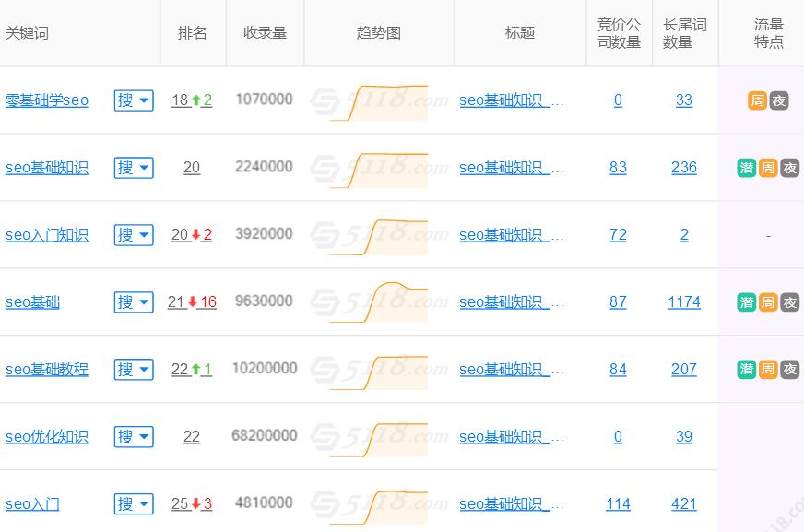Click the 竞价公司数量 column header
Viewport: 804px width, 532px height.
point(619,33)
